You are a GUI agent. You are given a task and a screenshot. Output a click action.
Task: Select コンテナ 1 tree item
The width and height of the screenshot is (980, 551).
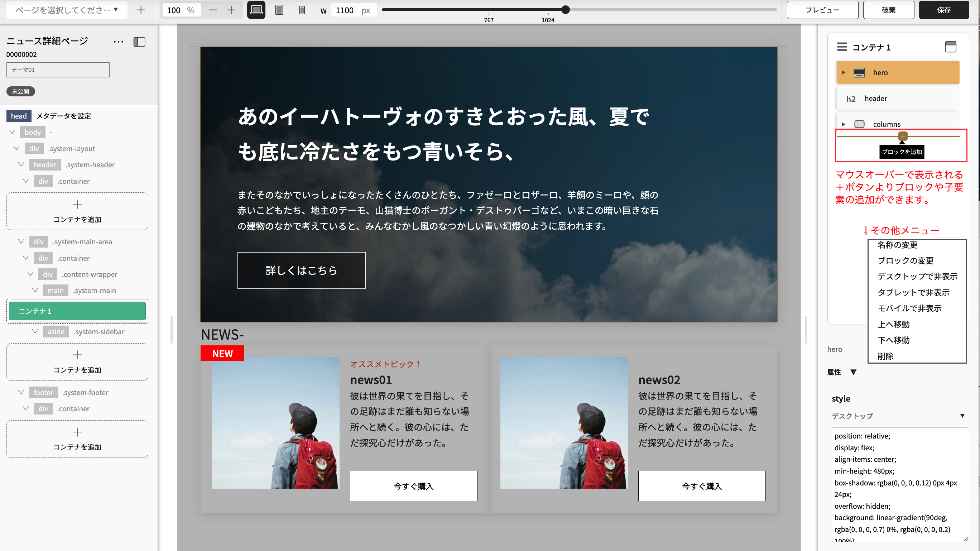point(77,311)
